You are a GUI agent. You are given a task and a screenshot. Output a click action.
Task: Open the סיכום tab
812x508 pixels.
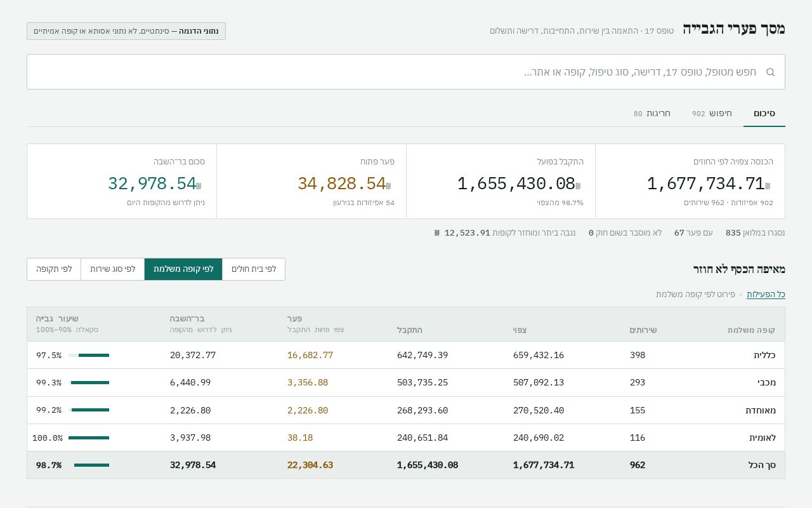coord(764,113)
